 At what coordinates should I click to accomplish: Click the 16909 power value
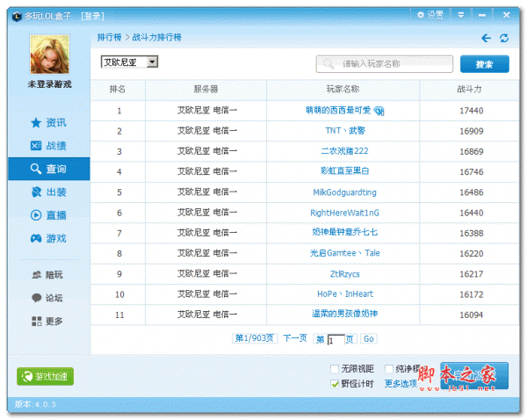tap(471, 131)
